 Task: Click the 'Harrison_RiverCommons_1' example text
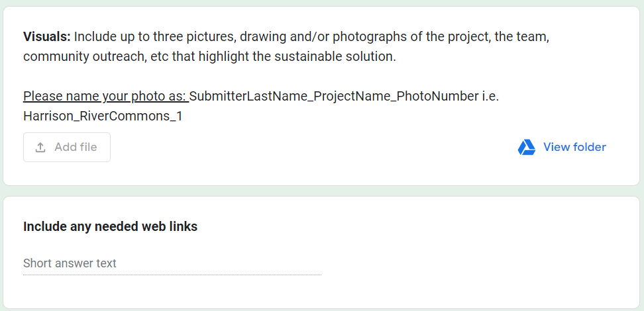[x=103, y=116]
